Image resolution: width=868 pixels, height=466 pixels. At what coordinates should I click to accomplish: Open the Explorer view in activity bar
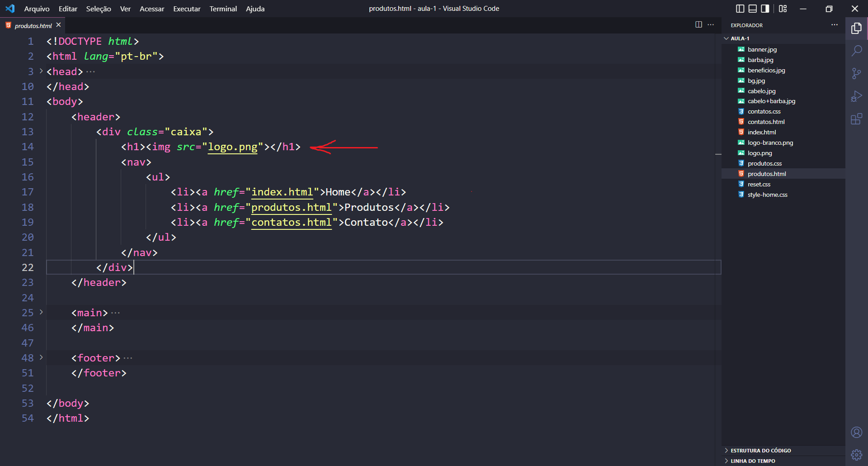point(856,29)
